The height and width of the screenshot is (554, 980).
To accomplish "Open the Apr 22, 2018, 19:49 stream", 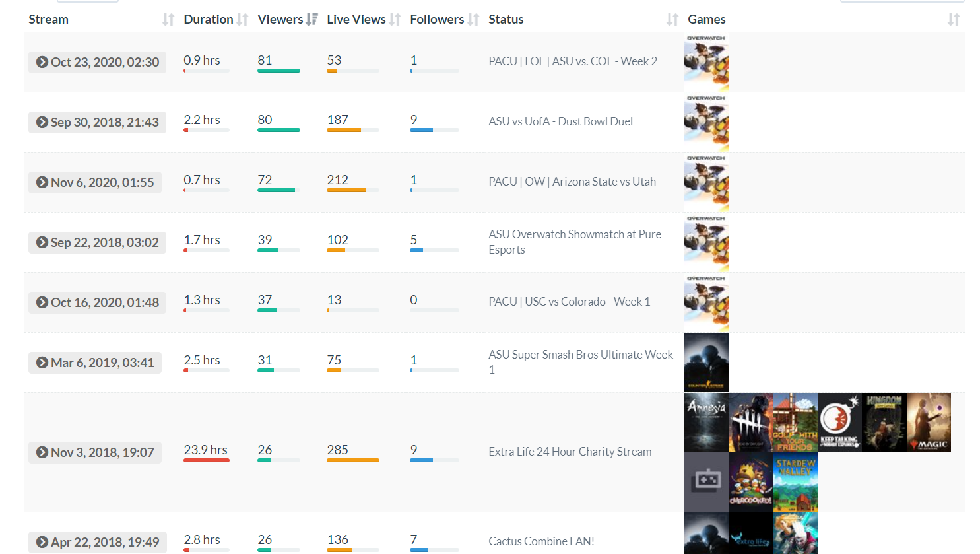I will pos(97,542).
